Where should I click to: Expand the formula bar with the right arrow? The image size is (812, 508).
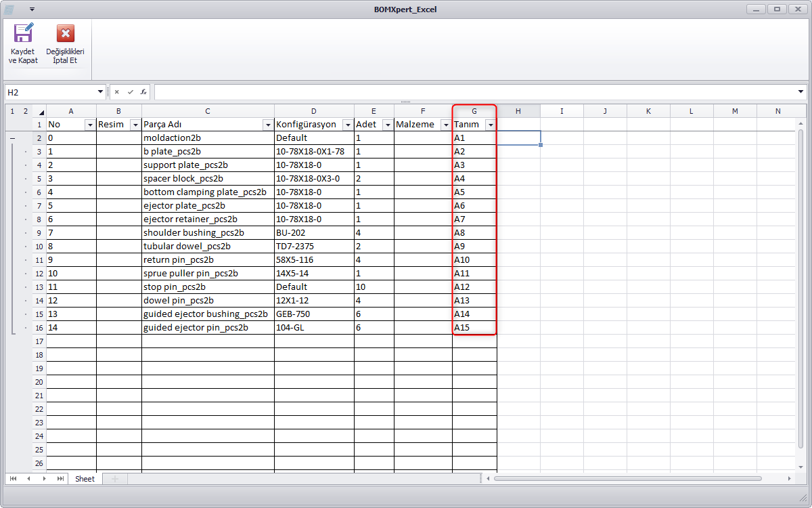coord(801,91)
